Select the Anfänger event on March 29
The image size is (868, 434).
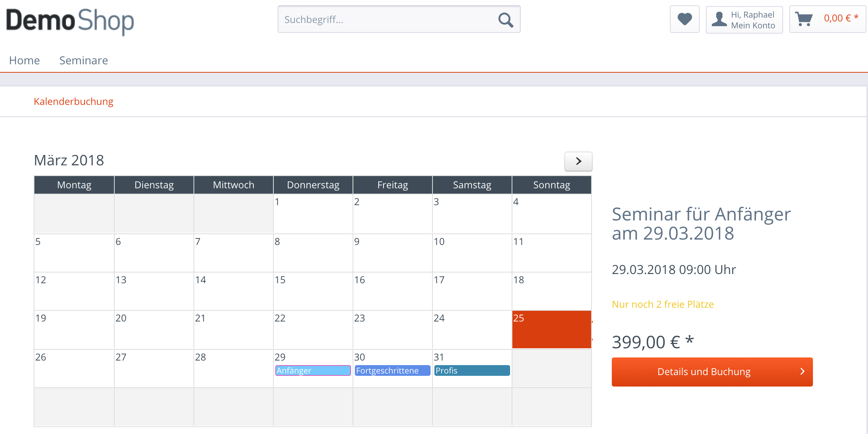[313, 370]
